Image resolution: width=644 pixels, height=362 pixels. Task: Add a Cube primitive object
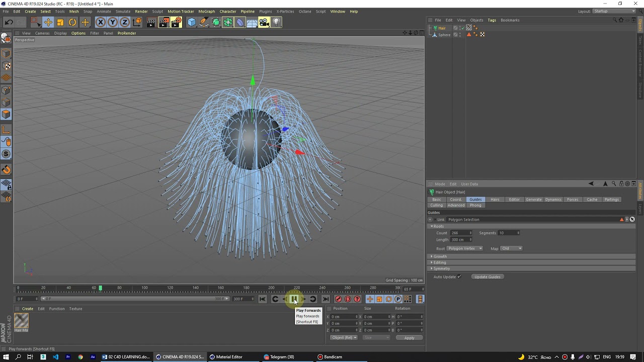[192, 22]
